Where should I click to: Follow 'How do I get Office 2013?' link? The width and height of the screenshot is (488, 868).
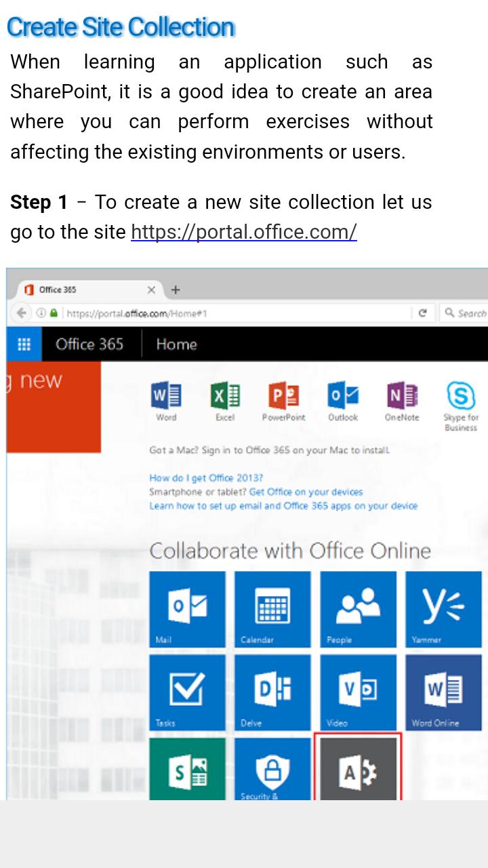pos(206,478)
